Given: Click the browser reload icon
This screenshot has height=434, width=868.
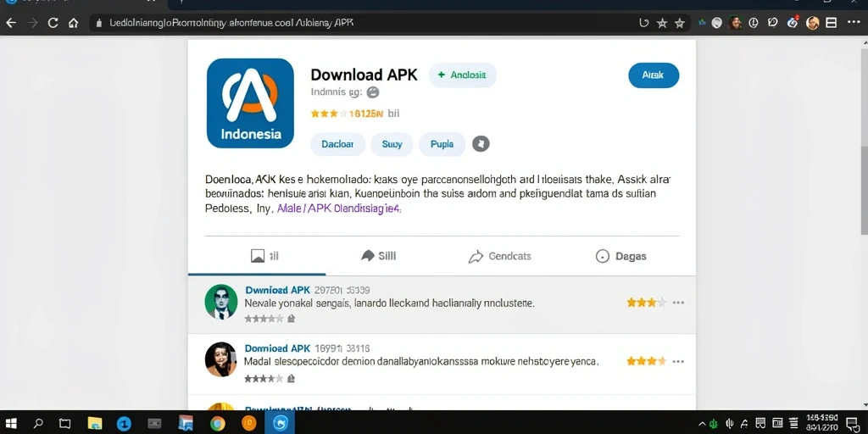Looking at the screenshot, I should 53,23.
